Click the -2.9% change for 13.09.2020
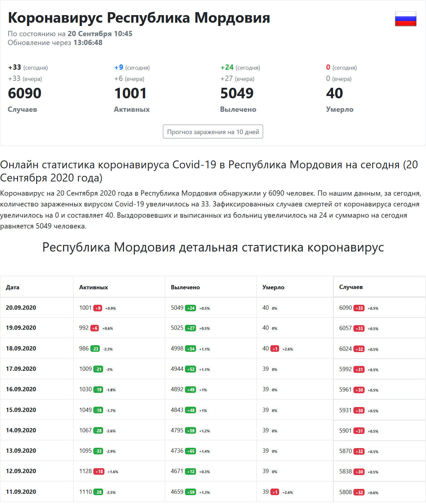 click(111, 451)
